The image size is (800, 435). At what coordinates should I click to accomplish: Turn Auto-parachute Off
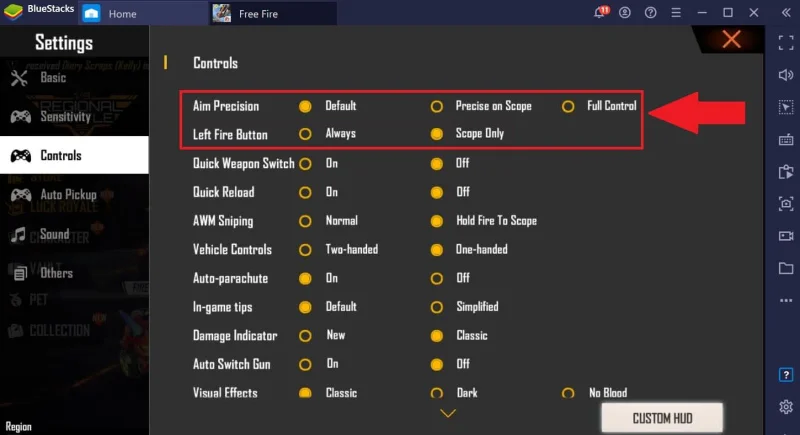pos(437,278)
